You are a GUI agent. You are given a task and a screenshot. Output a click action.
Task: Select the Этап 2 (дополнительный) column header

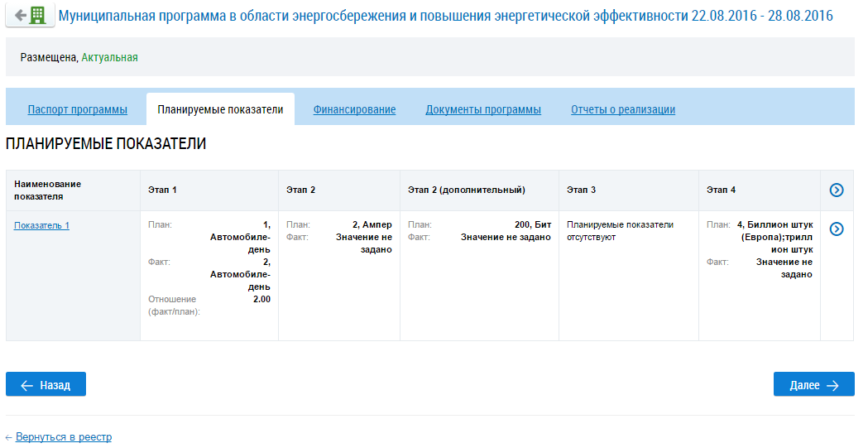466,190
